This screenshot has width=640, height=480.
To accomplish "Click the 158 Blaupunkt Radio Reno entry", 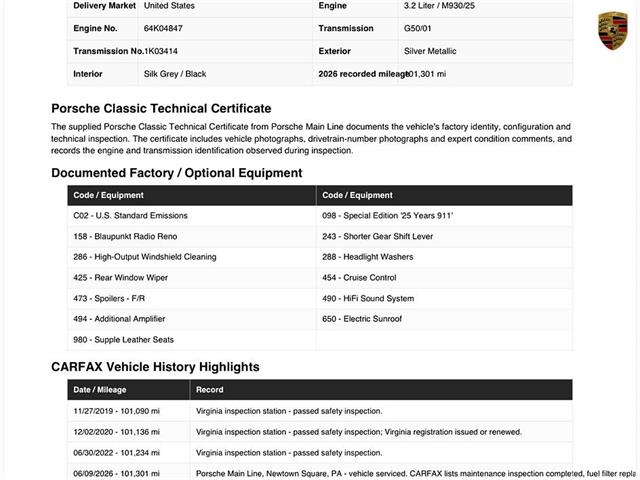I will (125, 236).
